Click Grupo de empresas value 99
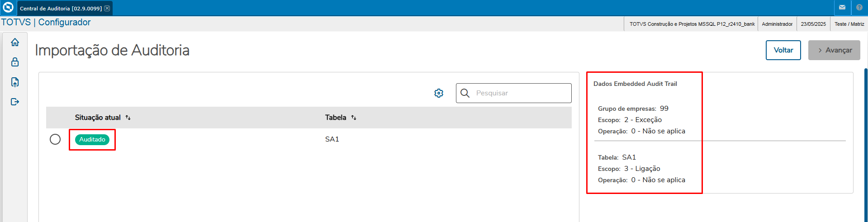This screenshot has height=222, width=868. tap(664, 109)
